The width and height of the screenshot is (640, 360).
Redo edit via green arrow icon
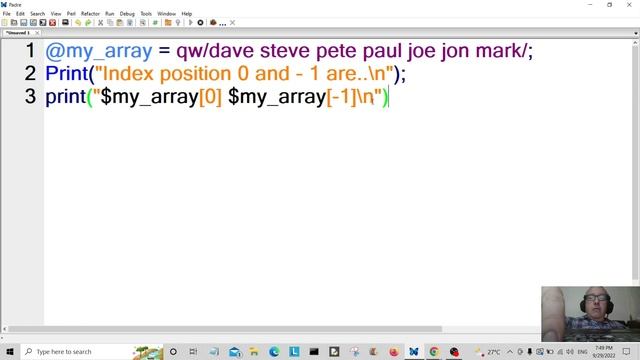coord(88,23)
